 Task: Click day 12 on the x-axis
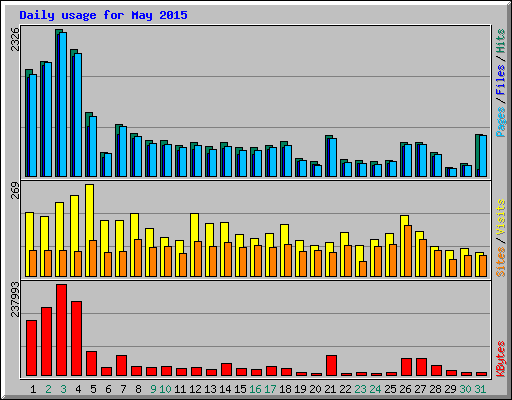click(x=195, y=389)
